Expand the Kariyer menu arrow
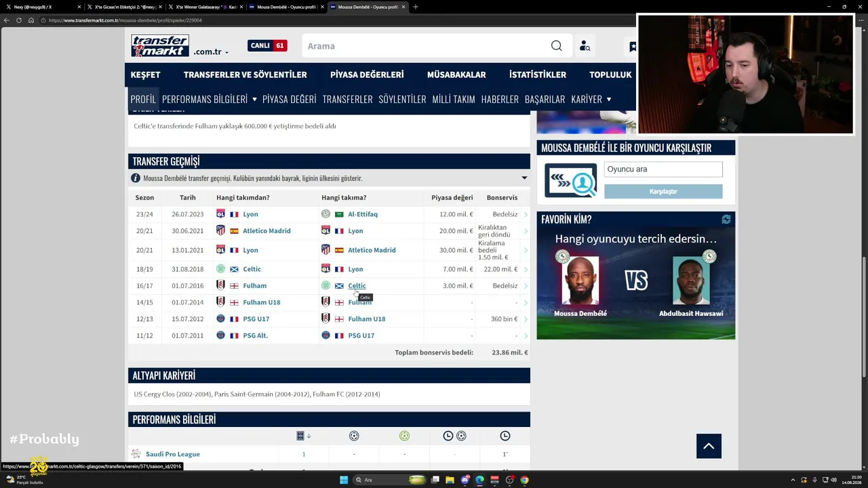This screenshot has width=868, height=488. [608, 100]
